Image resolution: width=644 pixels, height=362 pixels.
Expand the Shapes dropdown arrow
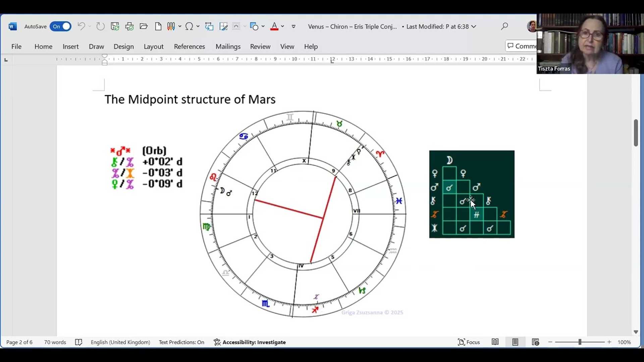pyautogui.click(x=263, y=26)
